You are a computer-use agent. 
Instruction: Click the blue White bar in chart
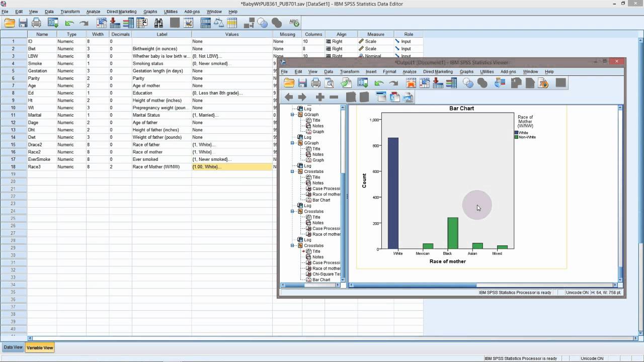[x=393, y=194]
